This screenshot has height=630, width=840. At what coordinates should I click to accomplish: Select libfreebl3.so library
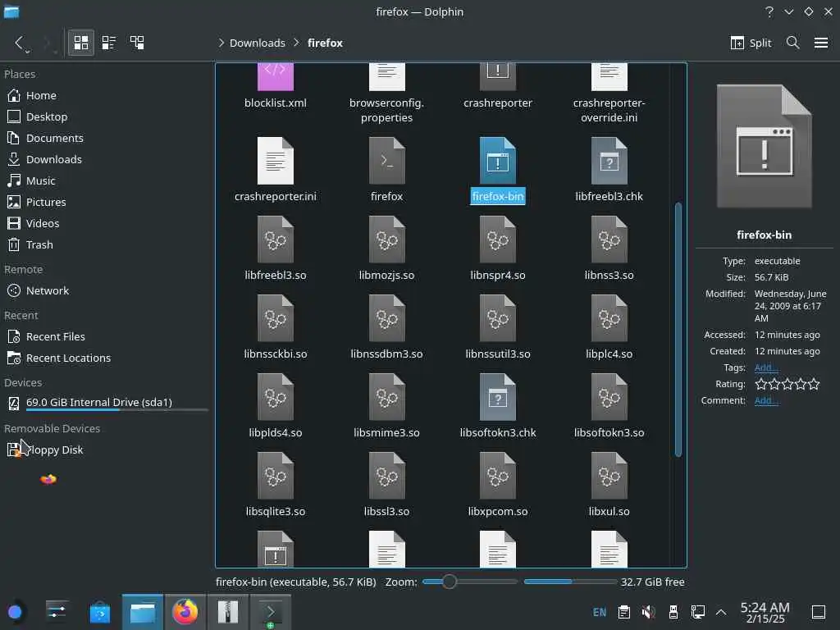276,249
